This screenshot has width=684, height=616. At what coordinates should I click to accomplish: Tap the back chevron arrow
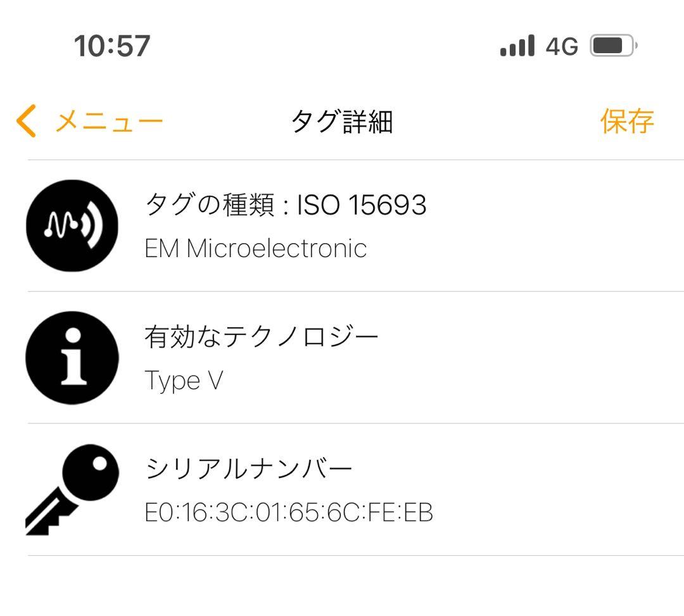click(x=25, y=121)
